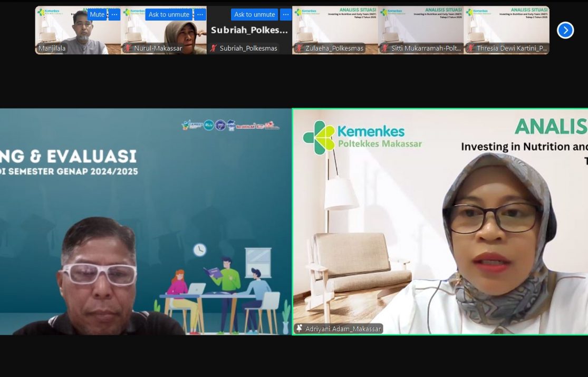Viewport: 588px width, 377px height.
Task: Select the active speaker video of Adriyani Adam
Action: point(440,221)
